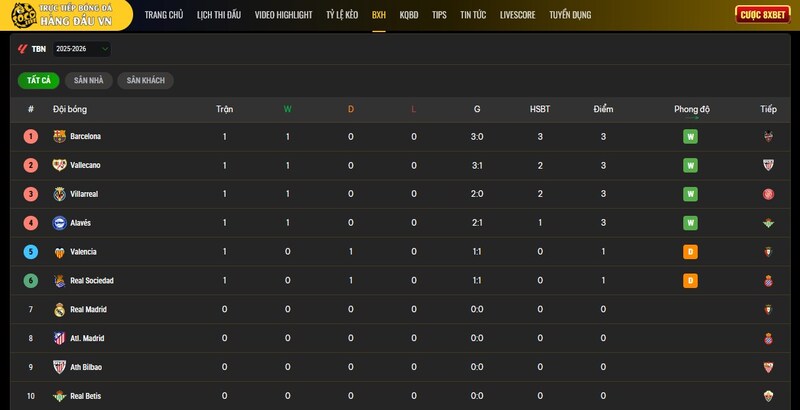The height and width of the screenshot is (410, 800).
Task: Open the Livescore page
Action: click(517, 15)
